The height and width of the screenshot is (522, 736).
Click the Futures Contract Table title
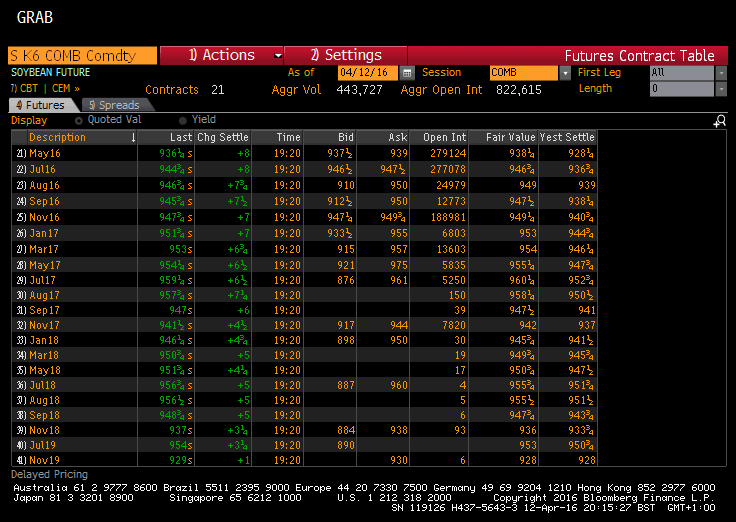(639, 56)
